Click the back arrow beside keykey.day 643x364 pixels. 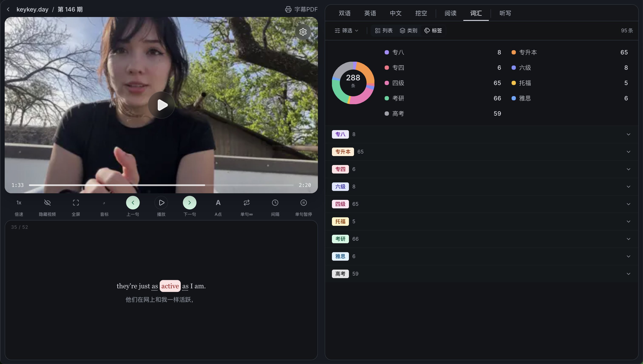(x=8, y=9)
